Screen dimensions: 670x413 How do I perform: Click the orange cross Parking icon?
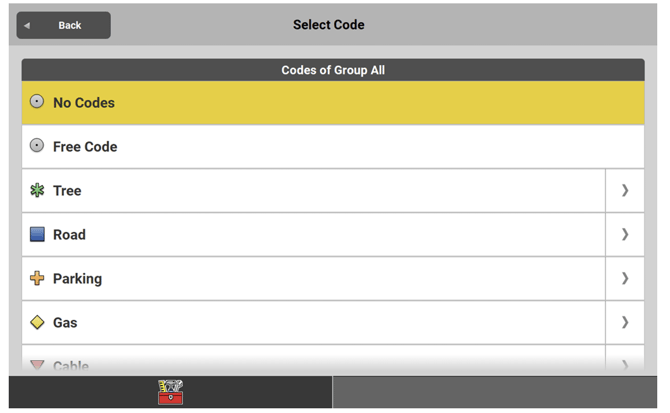[x=37, y=278]
